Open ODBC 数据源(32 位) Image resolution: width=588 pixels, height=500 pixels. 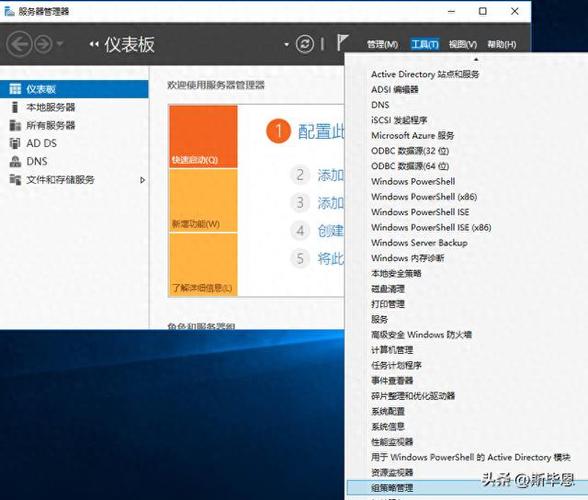(x=410, y=151)
